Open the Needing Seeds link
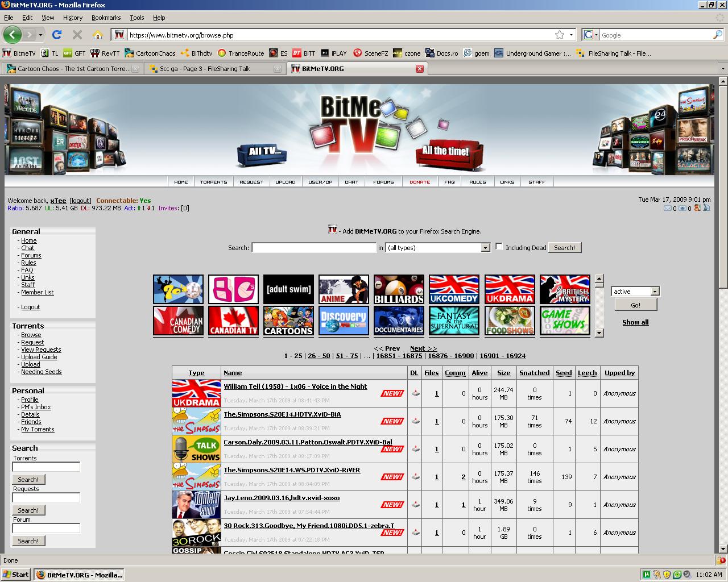The image size is (728, 582). coord(42,372)
